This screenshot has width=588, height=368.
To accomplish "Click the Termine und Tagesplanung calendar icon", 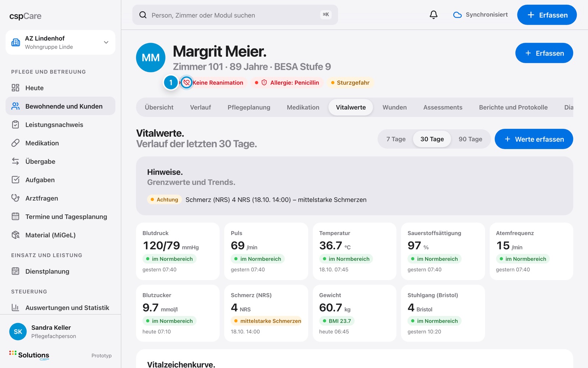I will pos(15,216).
